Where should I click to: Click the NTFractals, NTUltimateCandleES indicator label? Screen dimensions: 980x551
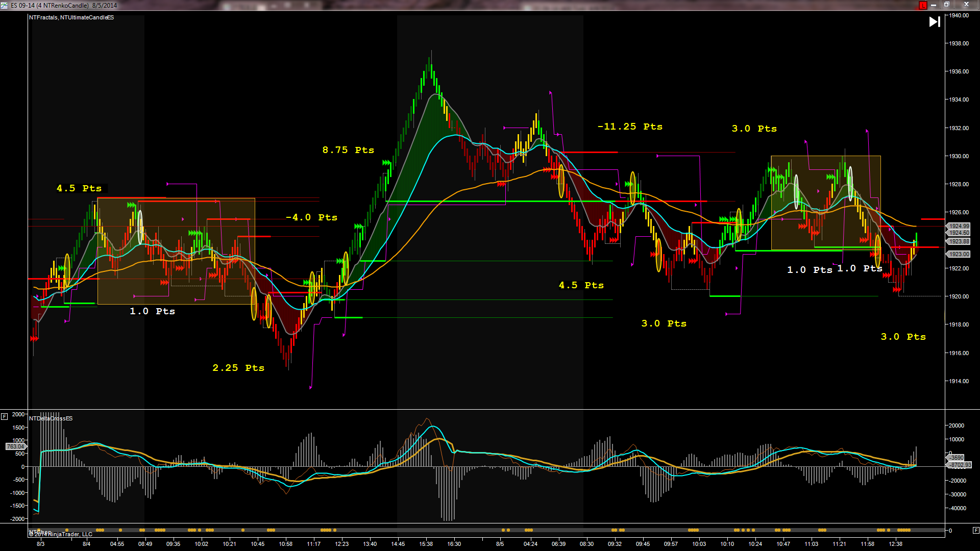click(x=71, y=17)
